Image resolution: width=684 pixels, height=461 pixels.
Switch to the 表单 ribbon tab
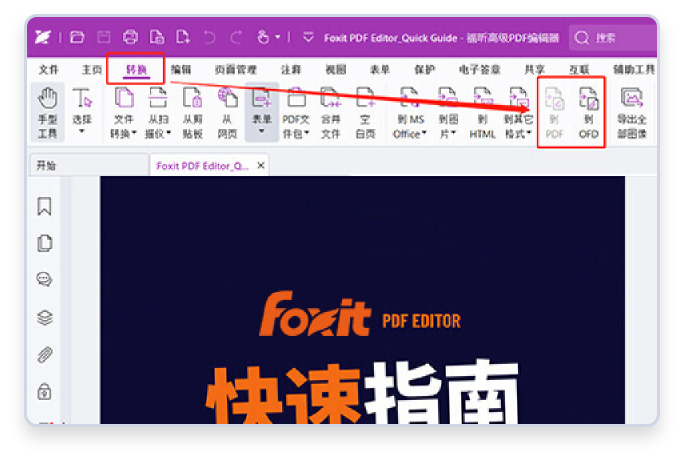click(x=380, y=69)
